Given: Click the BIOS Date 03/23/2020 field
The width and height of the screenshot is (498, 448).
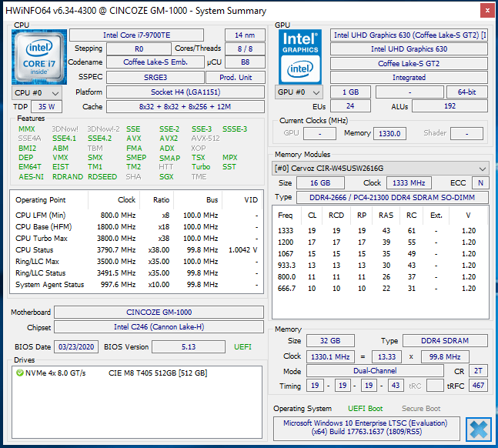Looking at the screenshot, I should coord(76,346).
